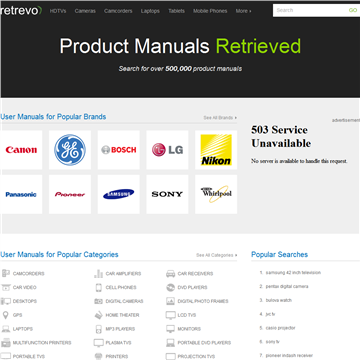Open the HDTVs menu item
The height and width of the screenshot is (360, 360).
tap(58, 11)
